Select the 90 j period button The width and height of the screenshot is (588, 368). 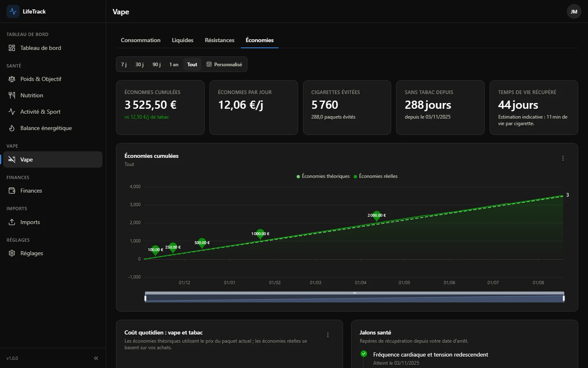point(156,64)
